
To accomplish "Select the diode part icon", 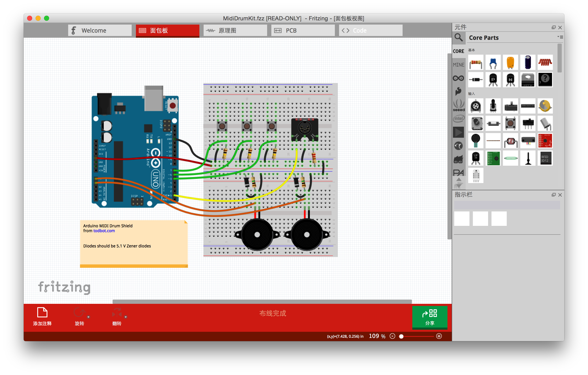I will tap(475, 80).
